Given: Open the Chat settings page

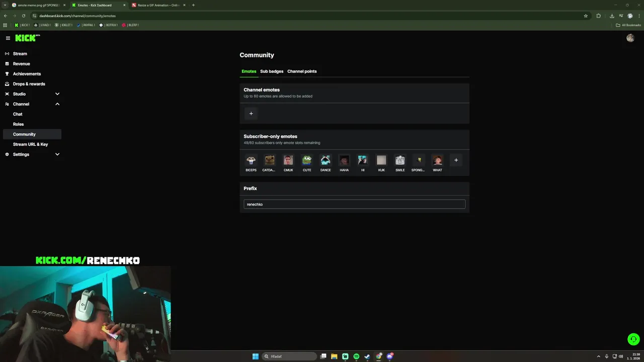Looking at the screenshot, I should [18, 114].
